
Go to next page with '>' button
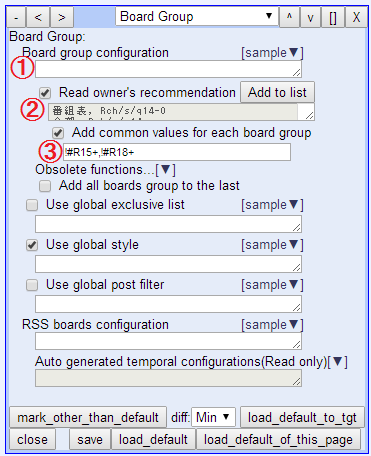tap(62, 17)
